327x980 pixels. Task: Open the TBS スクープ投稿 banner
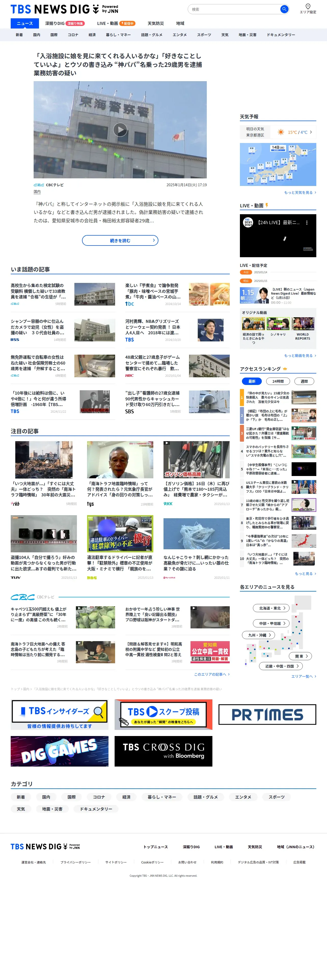(163, 714)
